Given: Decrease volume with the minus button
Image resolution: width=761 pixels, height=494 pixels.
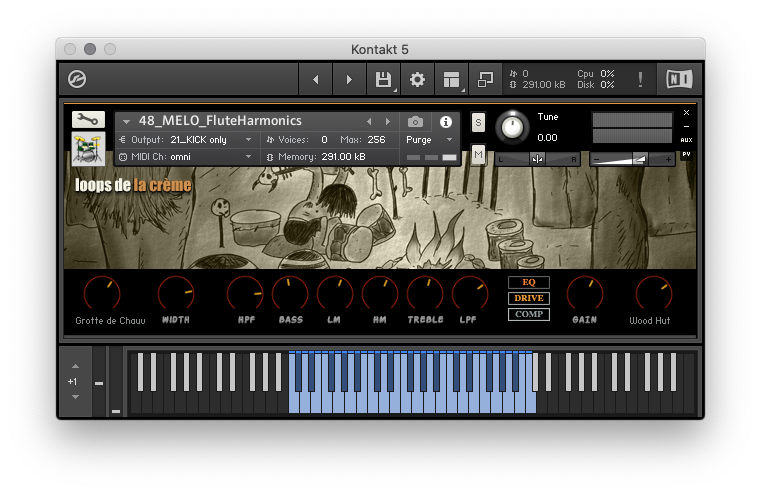Looking at the screenshot, I should coord(597,159).
